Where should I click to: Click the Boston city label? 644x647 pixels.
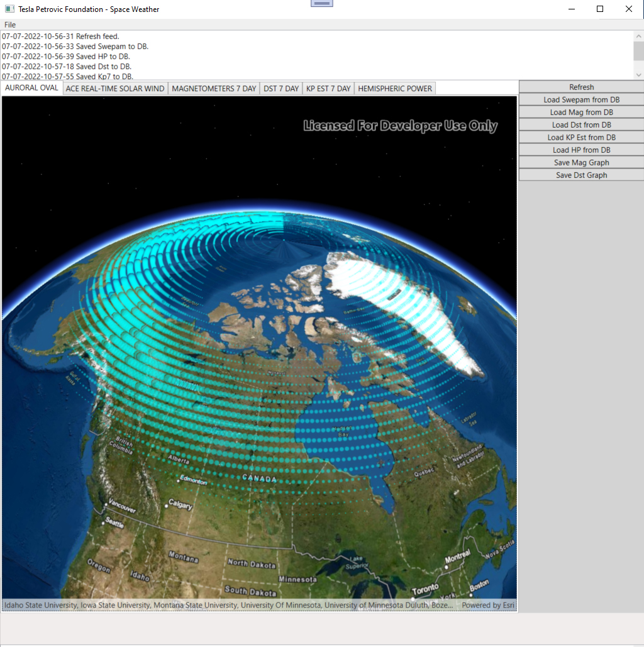coord(479,585)
